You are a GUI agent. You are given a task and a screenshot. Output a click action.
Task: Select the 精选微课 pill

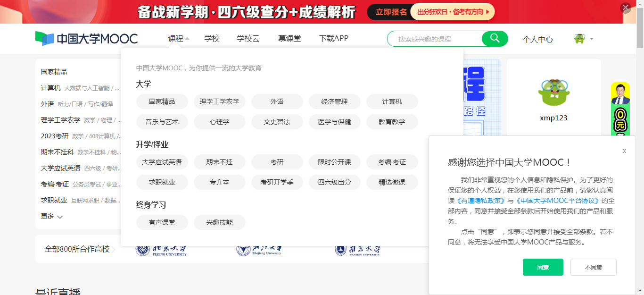click(392, 182)
